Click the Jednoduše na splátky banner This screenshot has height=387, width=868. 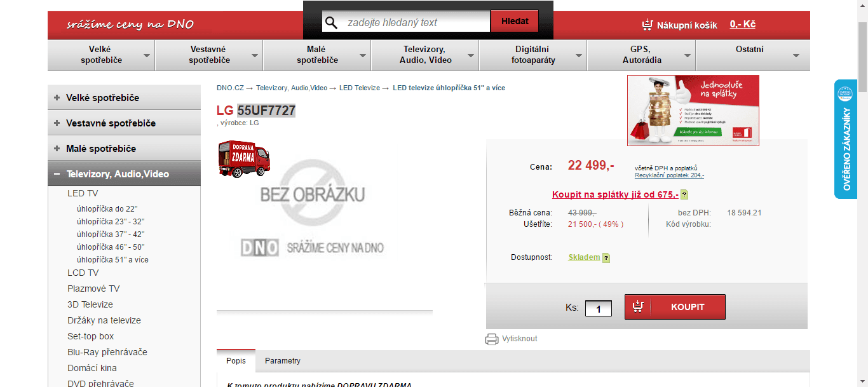pos(693,111)
